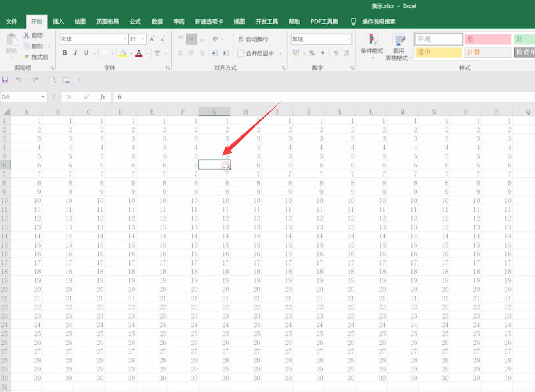This screenshot has width=535, height=392.
Task: Apply the 适中 (Neutral) cell style
Action: click(x=438, y=53)
